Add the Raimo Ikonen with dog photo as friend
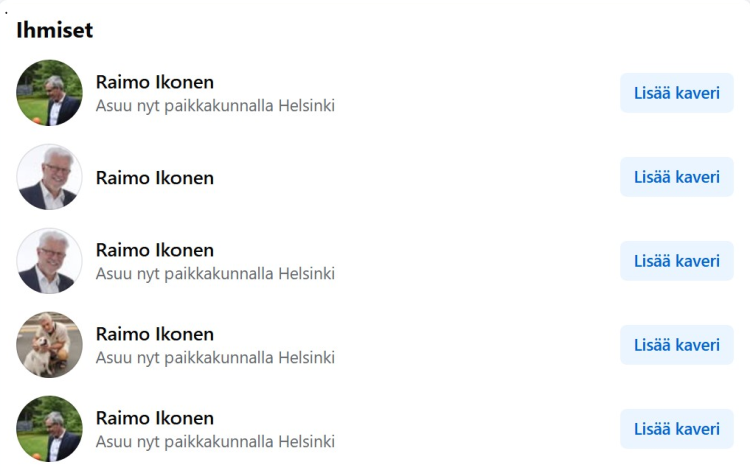Viewport: 750px width, 476px height. pyautogui.click(x=676, y=345)
